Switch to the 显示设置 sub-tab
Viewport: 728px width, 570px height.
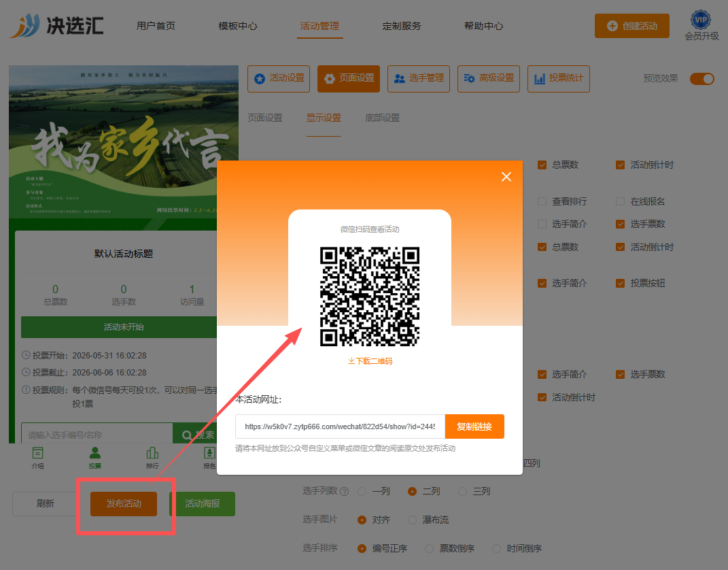(324, 118)
